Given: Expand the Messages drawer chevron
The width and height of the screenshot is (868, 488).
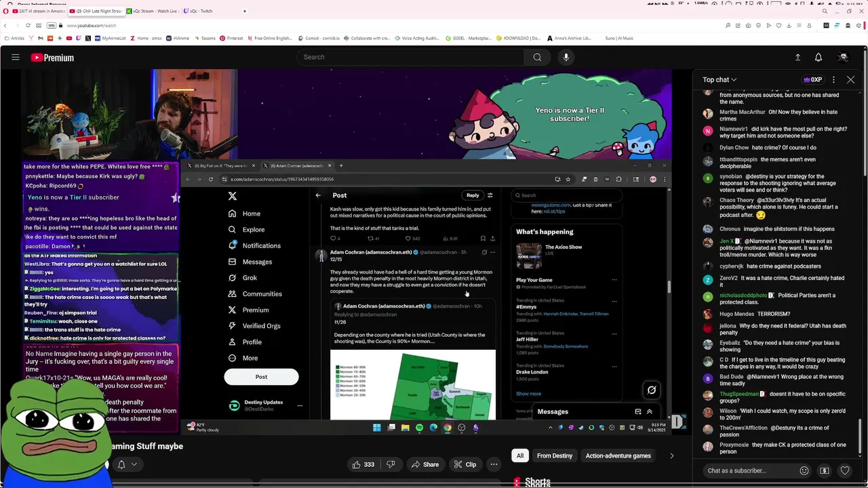Looking at the screenshot, I should click(x=649, y=411).
